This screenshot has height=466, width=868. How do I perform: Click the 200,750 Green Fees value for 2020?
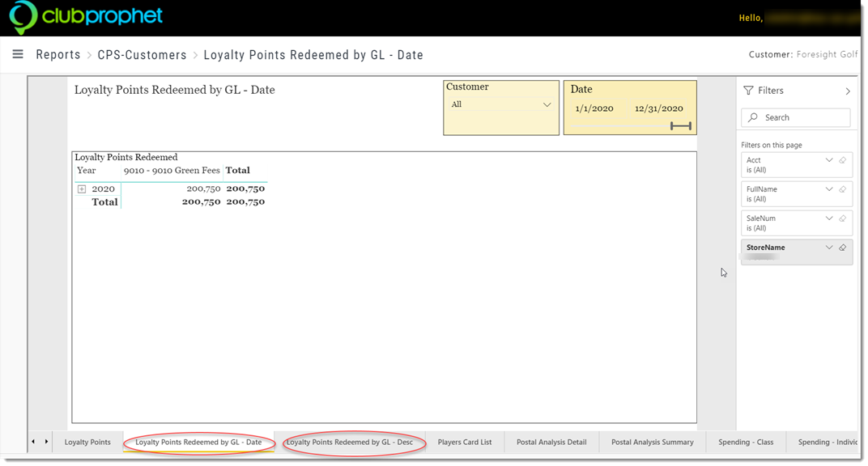[x=203, y=189]
